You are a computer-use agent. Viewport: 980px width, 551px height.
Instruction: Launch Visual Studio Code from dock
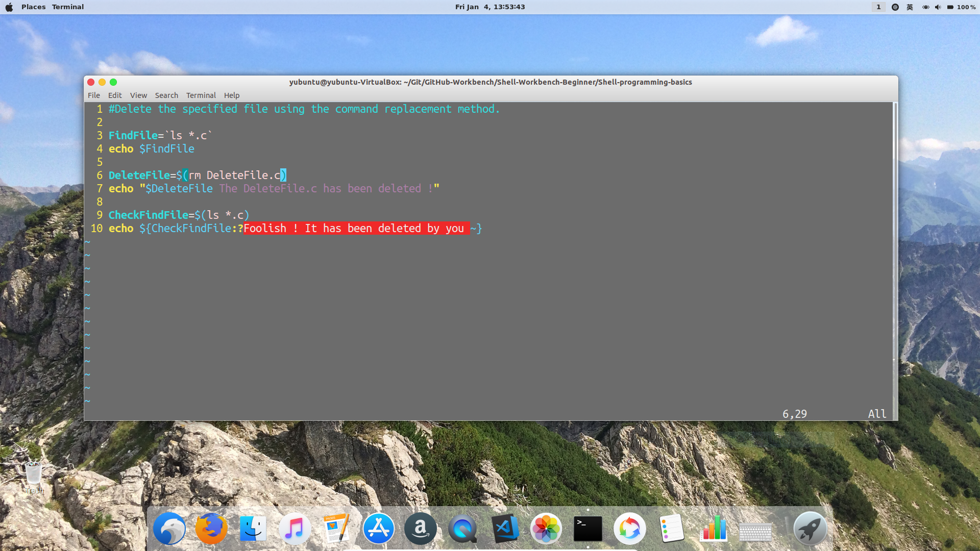tap(505, 529)
